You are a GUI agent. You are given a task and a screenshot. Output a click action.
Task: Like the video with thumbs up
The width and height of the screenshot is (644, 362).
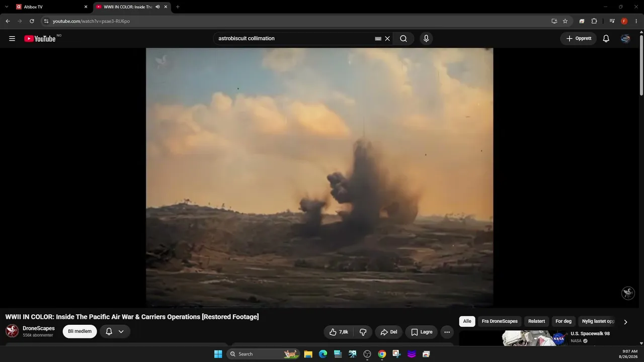click(339, 332)
